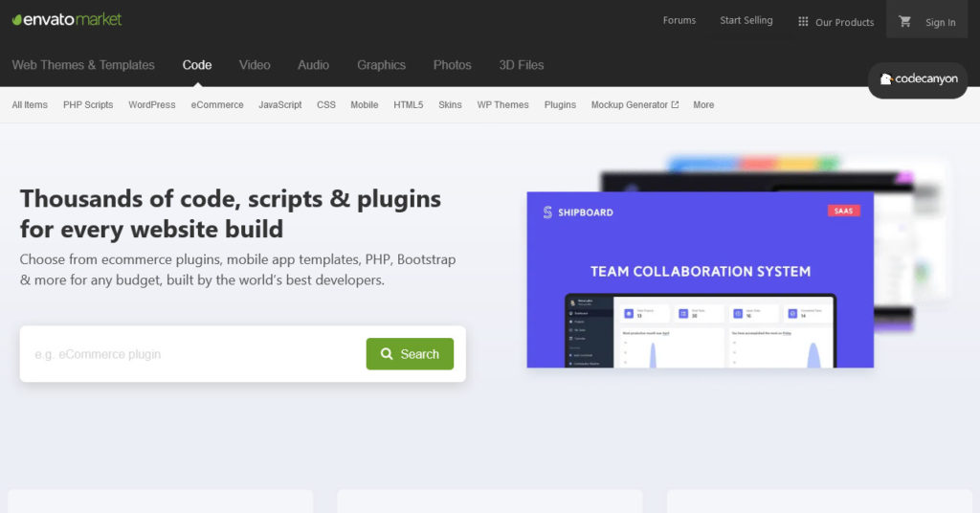This screenshot has width=980, height=513.
Task: Click Sign In
Action: (x=940, y=22)
